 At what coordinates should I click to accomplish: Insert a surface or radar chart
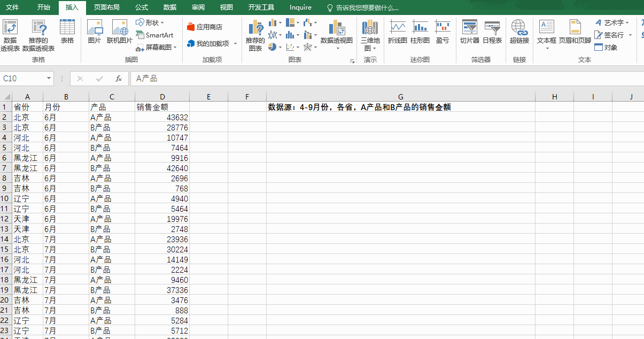point(310,47)
